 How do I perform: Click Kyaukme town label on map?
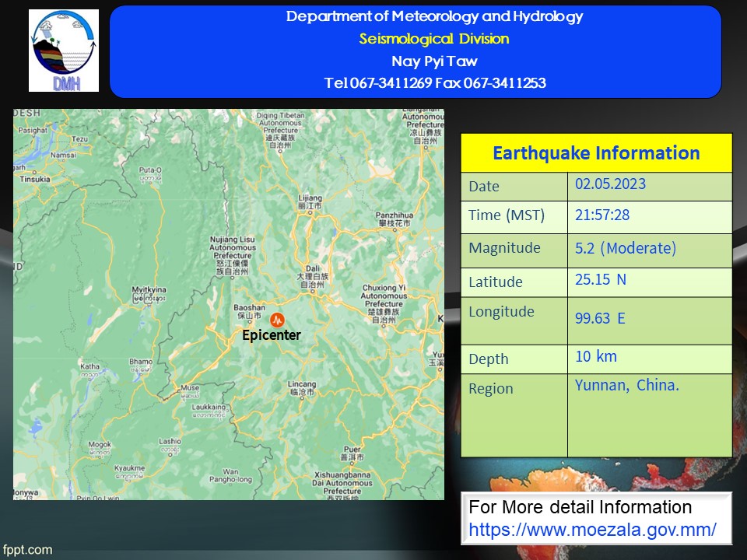coord(130,472)
